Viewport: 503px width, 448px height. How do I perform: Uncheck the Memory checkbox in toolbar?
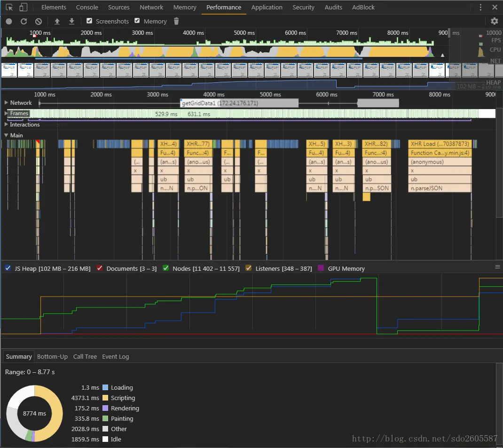coord(137,21)
